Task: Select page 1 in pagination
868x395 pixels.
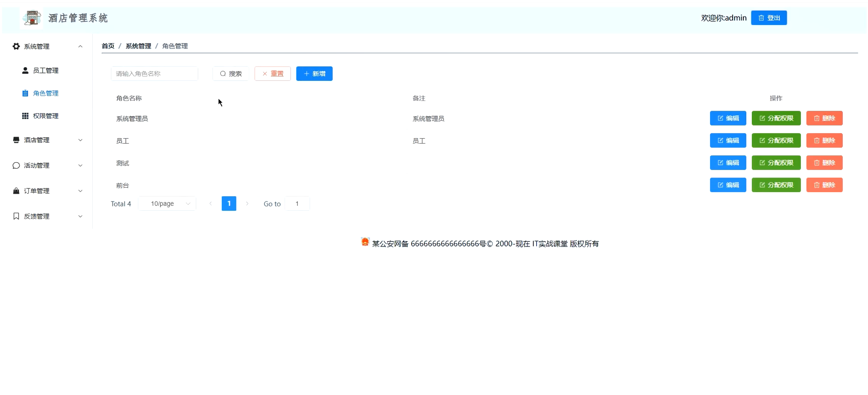Action: pos(229,203)
